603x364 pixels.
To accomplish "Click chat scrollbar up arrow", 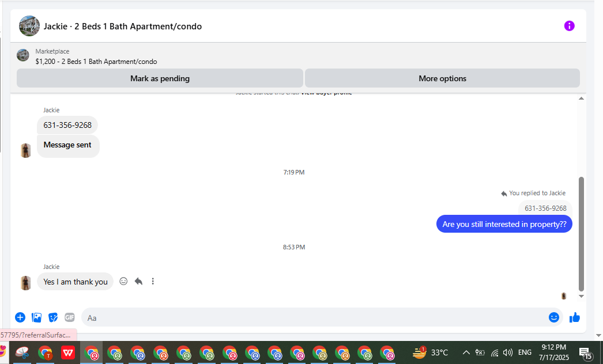I will [582, 99].
